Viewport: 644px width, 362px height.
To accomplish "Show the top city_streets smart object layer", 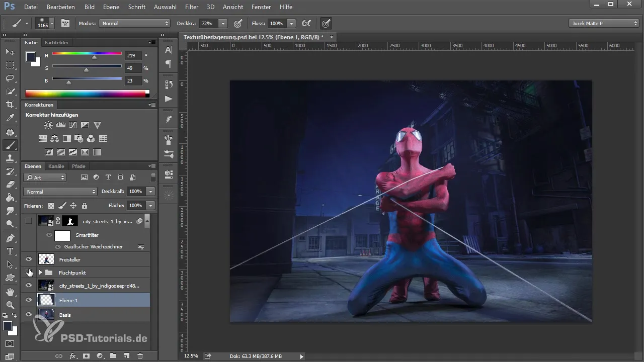I will pyautogui.click(x=29, y=221).
